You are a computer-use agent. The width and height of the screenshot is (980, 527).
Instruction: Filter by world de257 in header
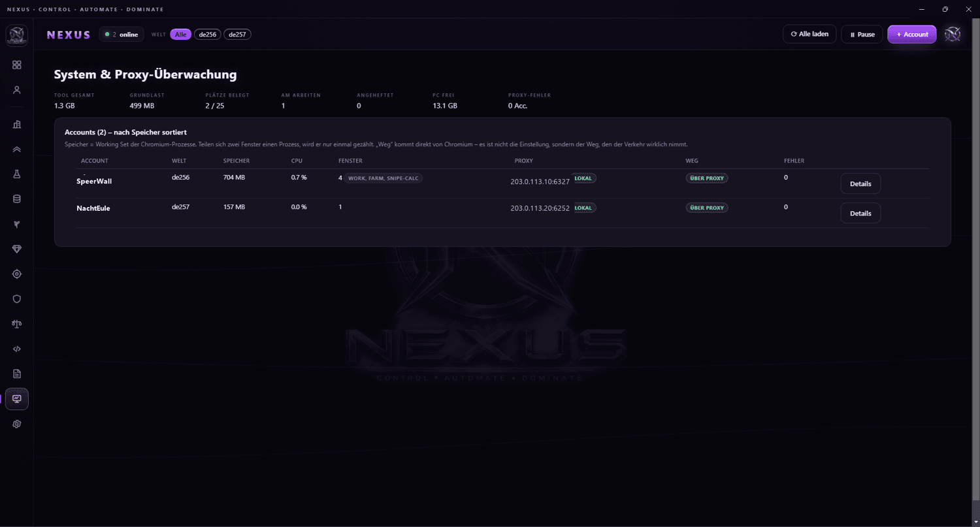click(x=237, y=35)
